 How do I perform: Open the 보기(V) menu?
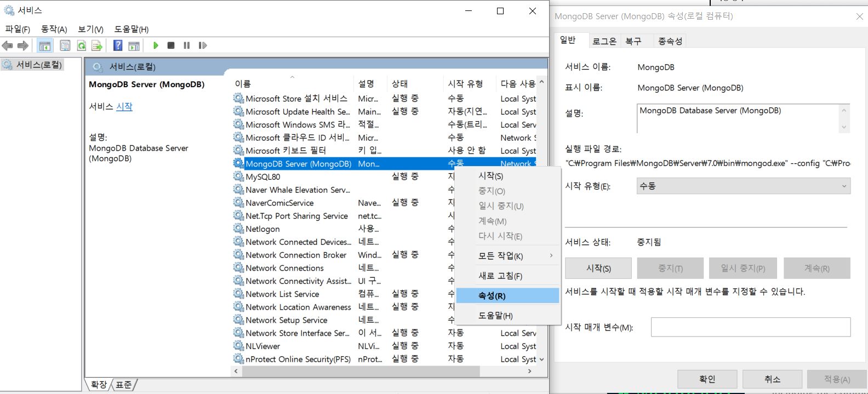click(x=90, y=29)
